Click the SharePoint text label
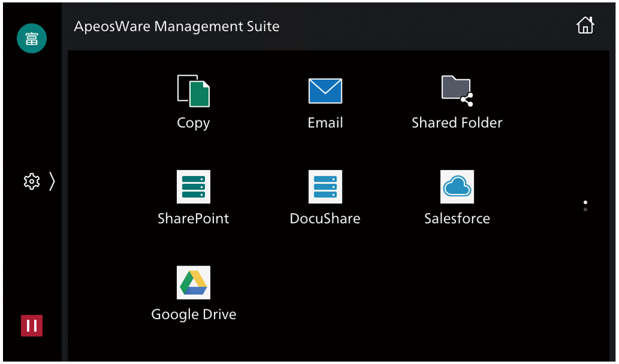Screen dimensions: 619x364 pos(194,218)
